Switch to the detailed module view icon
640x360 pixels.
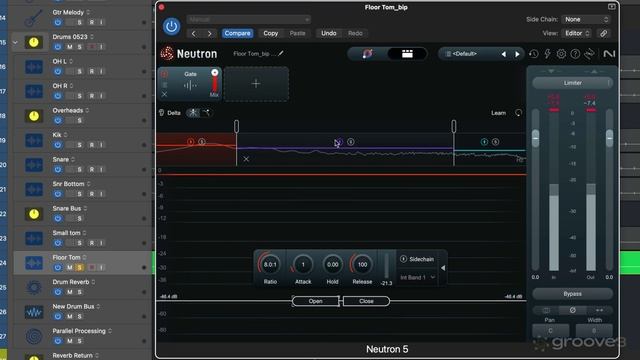407,54
